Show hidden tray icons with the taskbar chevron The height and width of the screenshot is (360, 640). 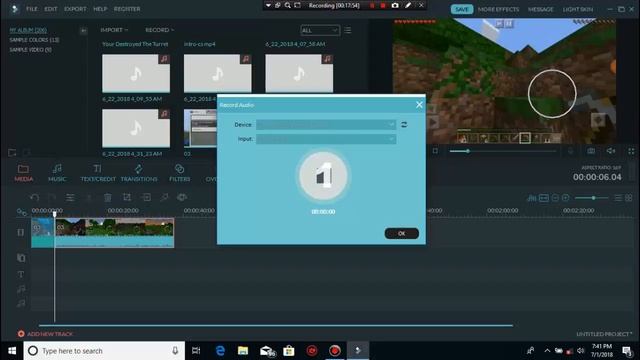pyautogui.click(x=547, y=351)
